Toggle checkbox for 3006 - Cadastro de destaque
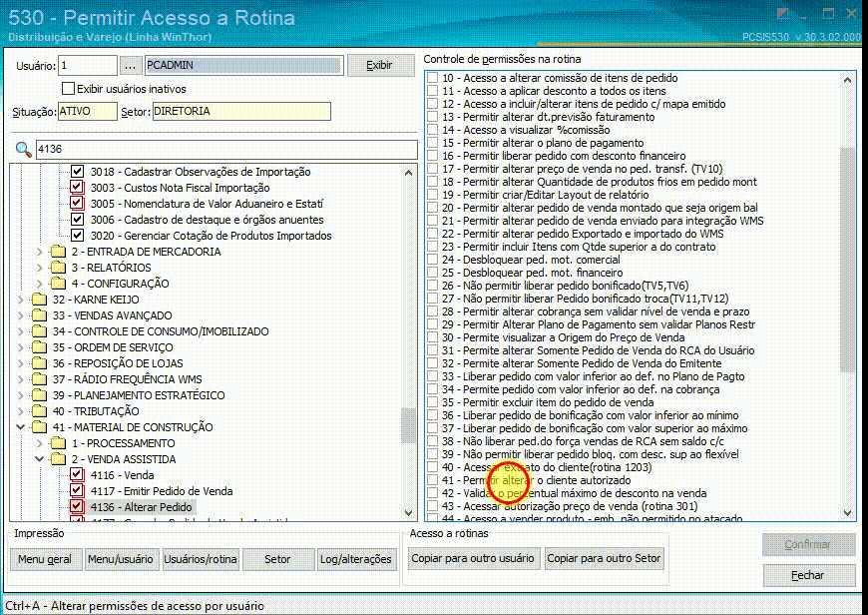868x615 pixels. coord(77,220)
